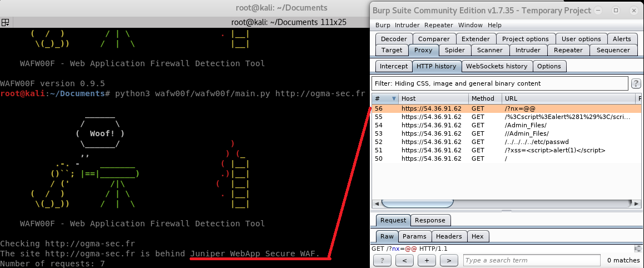Open the Repeater tool tab

click(568, 50)
